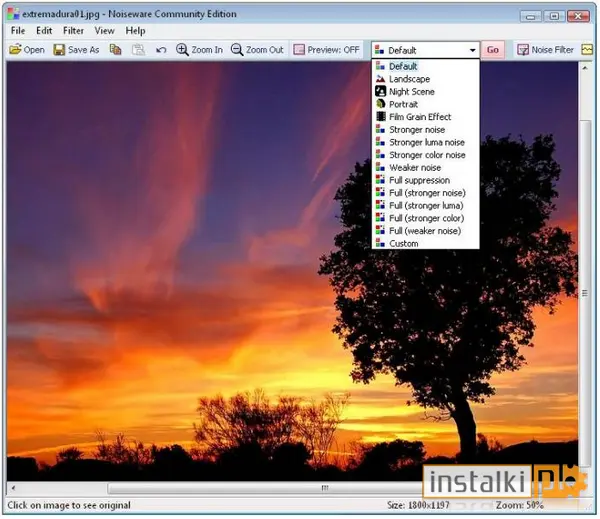Click the Zoom In magnifier icon
Viewport: 600px width, 519px height.
[182, 50]
